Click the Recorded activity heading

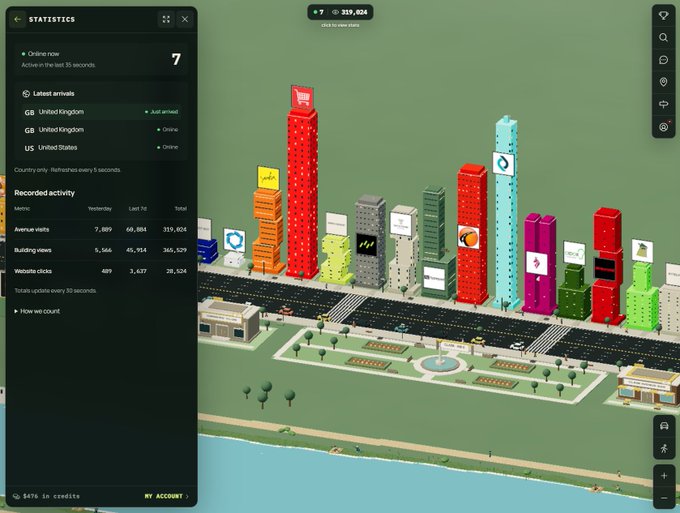tap(44, 193)
